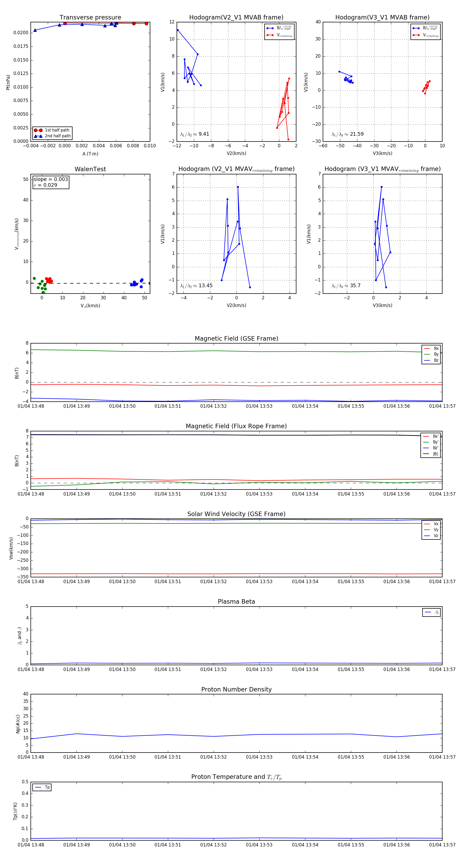
Task: Click the "r = 0.029" annotation
Action: click(45, 185)
